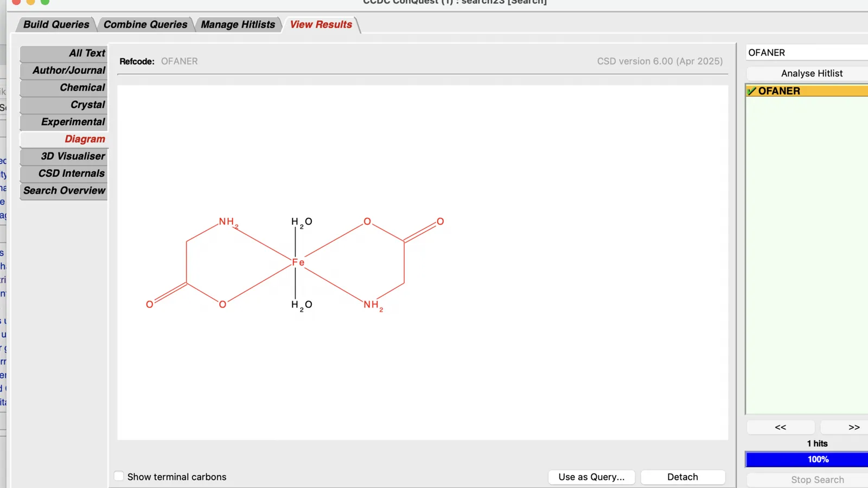Enable Show terminal carbons checkbox
The image size is (868, 488).
coord(119,476)
